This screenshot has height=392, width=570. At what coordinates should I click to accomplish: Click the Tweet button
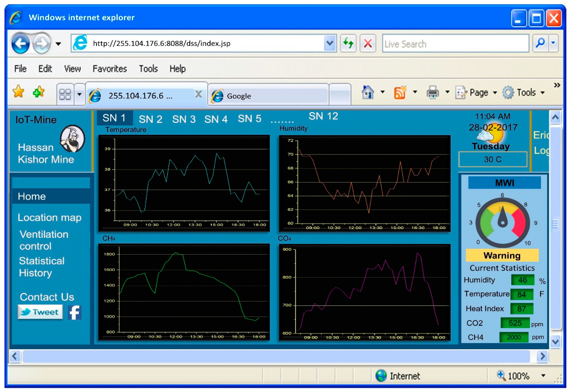(40, 312)
